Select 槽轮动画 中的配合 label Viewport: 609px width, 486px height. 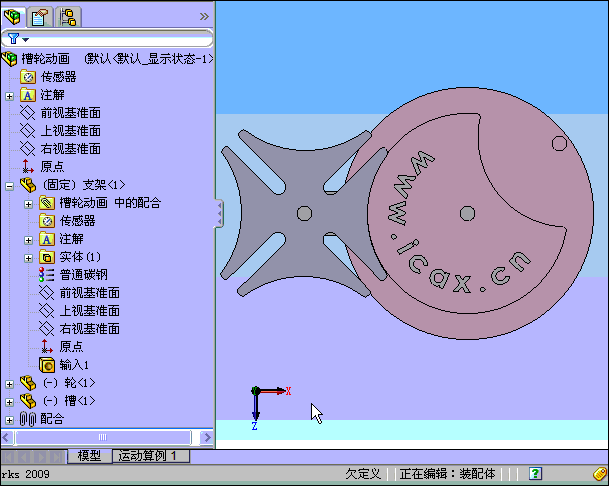(x=110, y=203)
